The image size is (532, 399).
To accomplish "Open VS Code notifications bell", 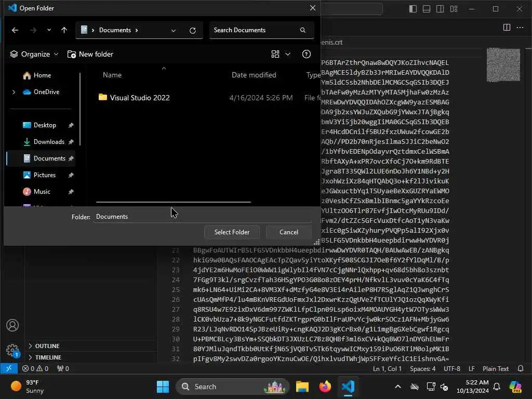I will click(x=521, y=369).
